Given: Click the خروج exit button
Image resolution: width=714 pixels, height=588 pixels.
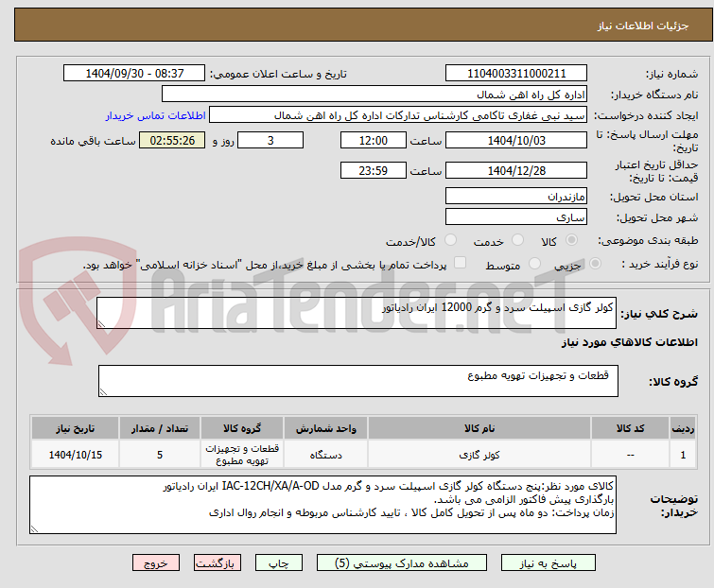Looking at the screenshot, I should pyautogui.click(x=156, y=563).
